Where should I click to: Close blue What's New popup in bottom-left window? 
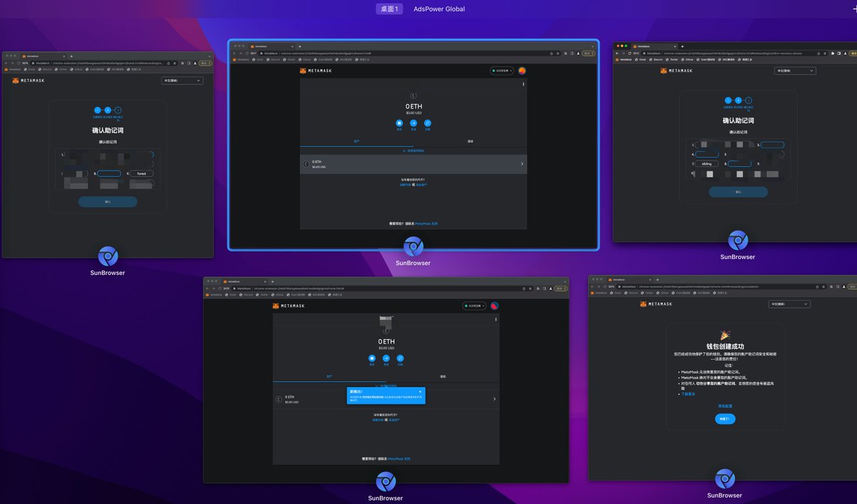420,392
